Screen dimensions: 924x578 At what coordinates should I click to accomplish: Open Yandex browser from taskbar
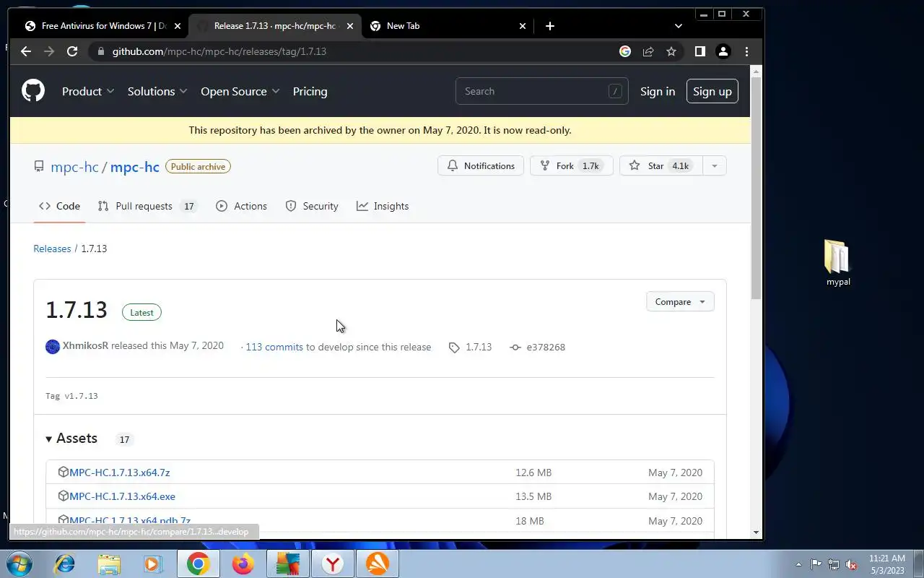[x=332, y=564]
